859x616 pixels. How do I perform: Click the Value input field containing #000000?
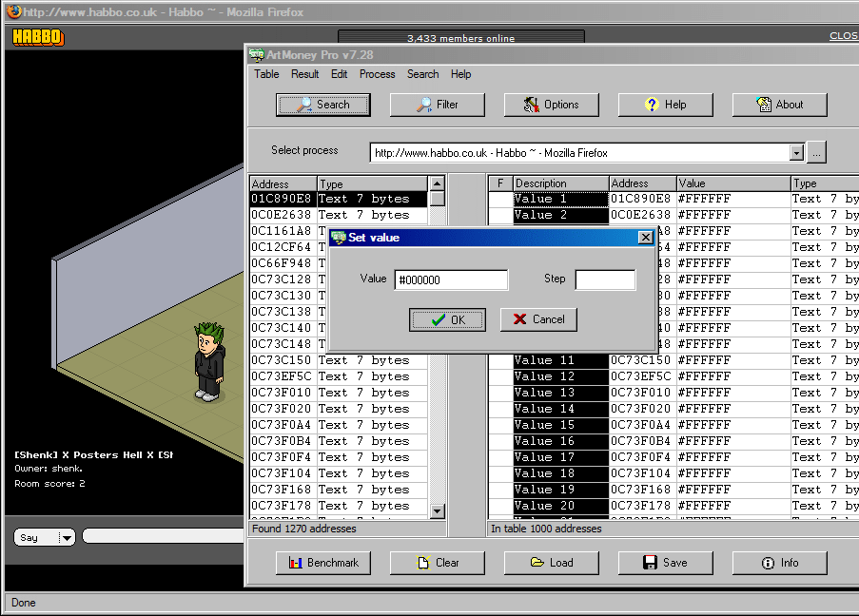click(x=451, y=279)
